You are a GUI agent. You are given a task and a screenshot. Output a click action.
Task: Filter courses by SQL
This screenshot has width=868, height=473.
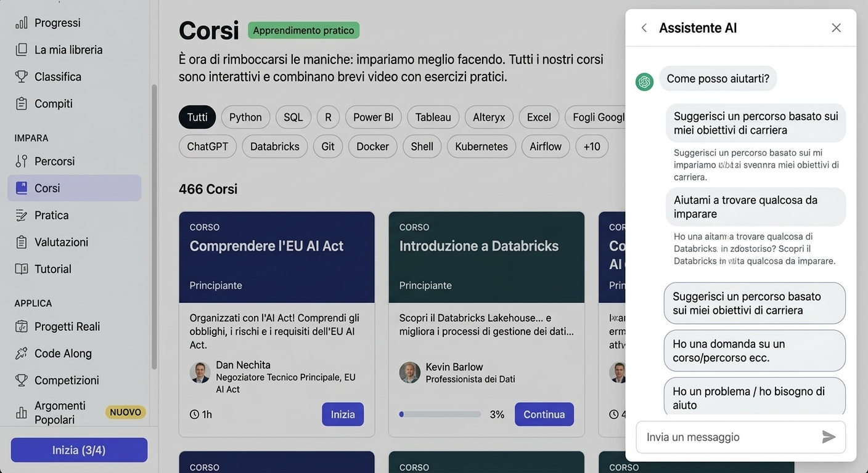point(293,117)
